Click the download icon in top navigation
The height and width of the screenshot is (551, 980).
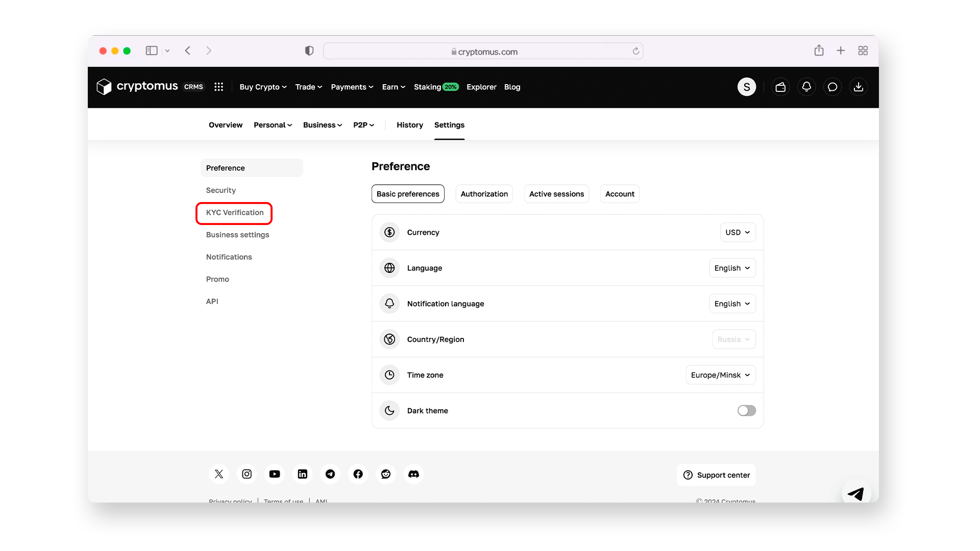(859, 87)
